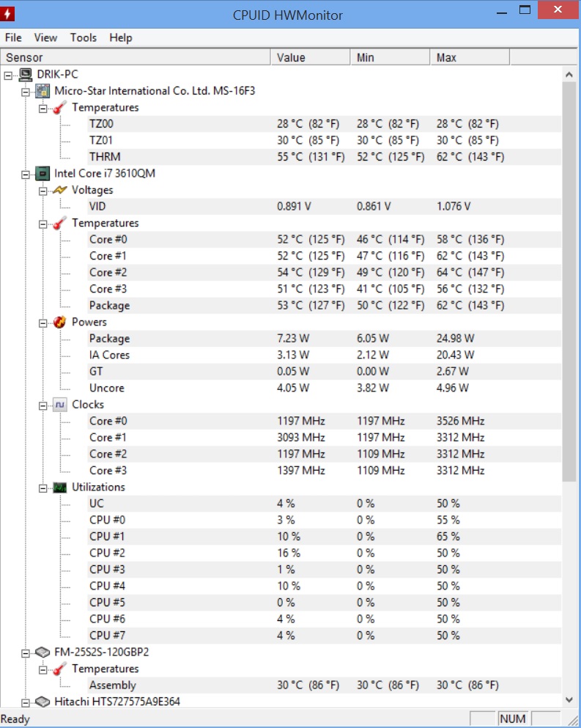Click the CPU Temperatures thermometer icon
Screen dimensions: 581x728
60,224
